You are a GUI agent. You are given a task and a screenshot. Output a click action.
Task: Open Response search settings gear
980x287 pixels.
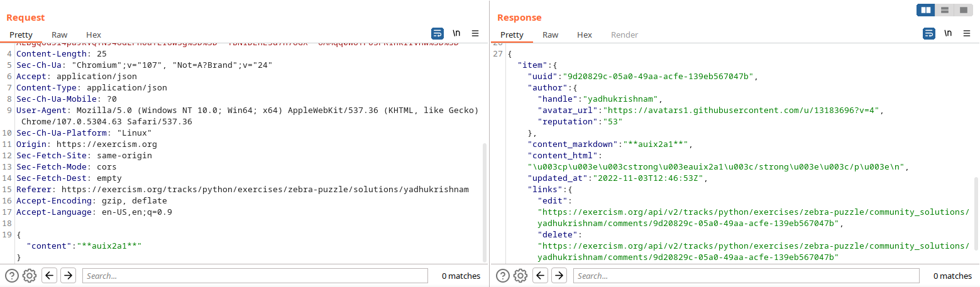pyautogui.click(x=520, y=276)
